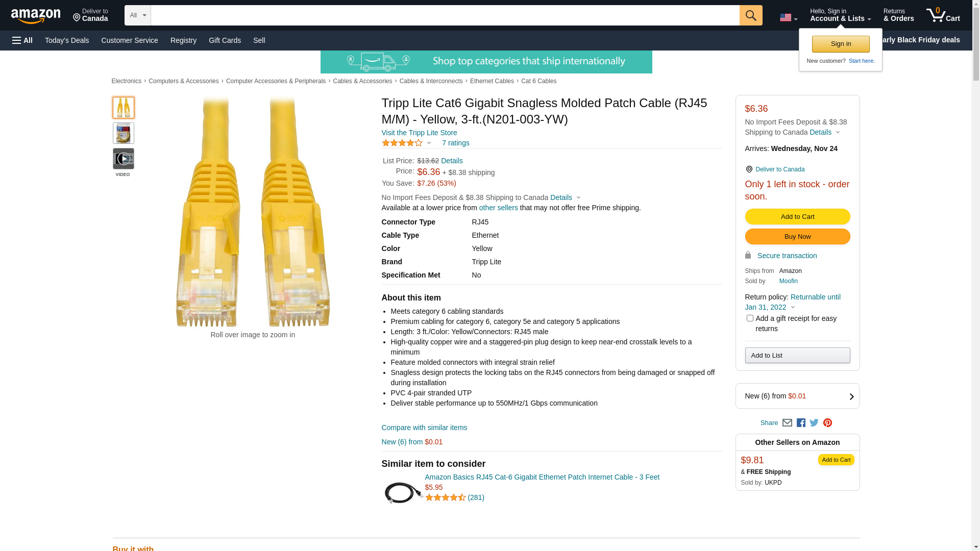Share on Pinterest icon
This screenshot has height=551, width=980.
coord(827,423)
